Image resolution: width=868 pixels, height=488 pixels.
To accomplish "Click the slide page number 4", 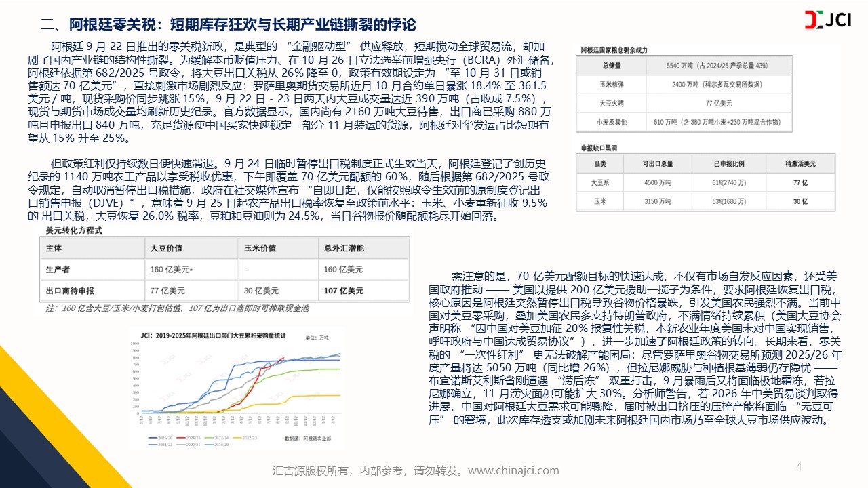I will 798,466.
